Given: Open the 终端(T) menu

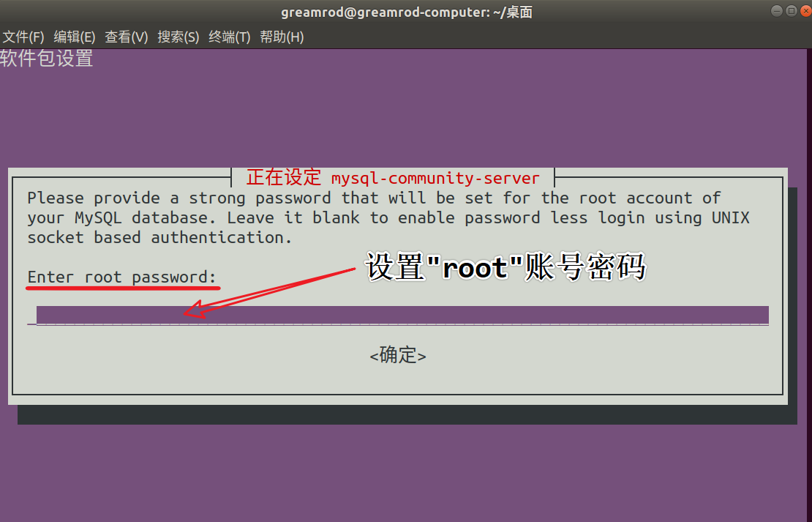Looking at the screenshot, I should (230, 37).
